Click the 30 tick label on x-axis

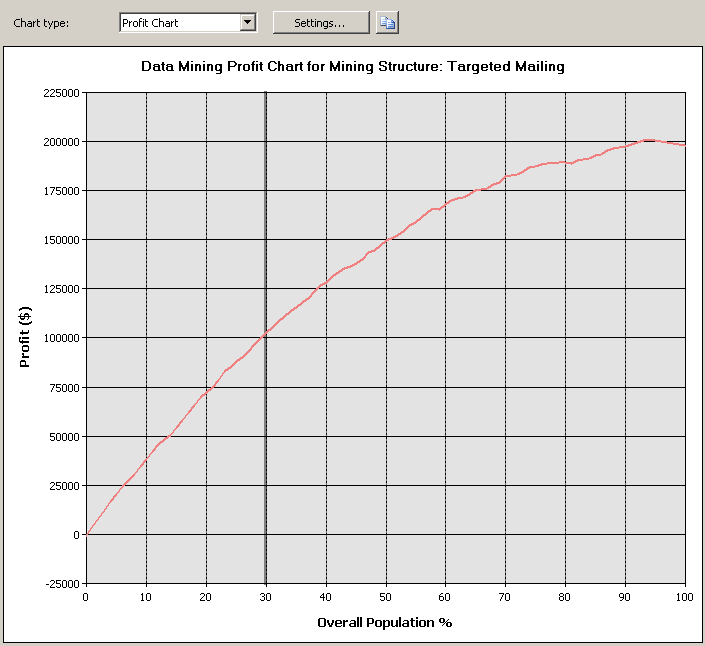point(266,598)
